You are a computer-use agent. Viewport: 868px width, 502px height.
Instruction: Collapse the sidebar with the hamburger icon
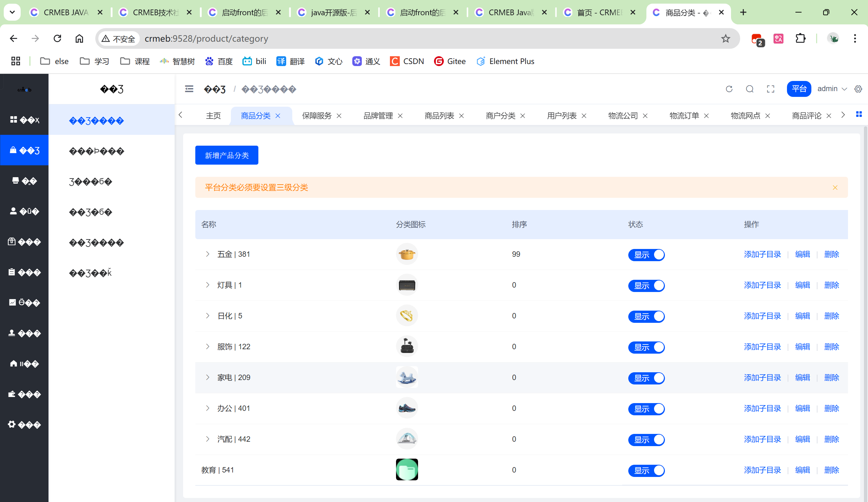pyautogui.click(x=189, y=89)
